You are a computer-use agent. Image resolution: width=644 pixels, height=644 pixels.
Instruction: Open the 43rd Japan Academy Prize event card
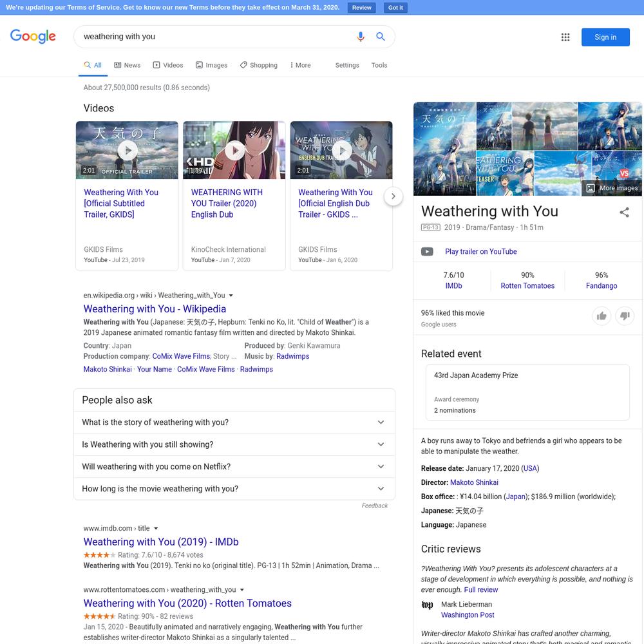(x=527, y=393)
